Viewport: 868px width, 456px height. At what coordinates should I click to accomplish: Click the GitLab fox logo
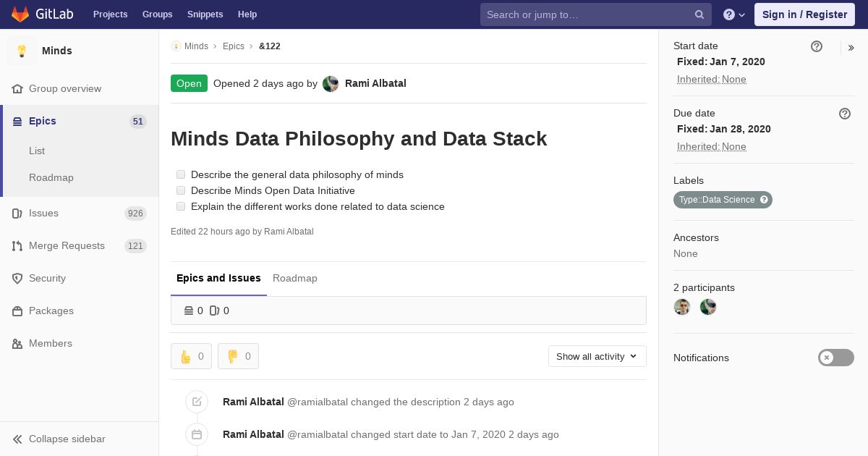[20, 14]
